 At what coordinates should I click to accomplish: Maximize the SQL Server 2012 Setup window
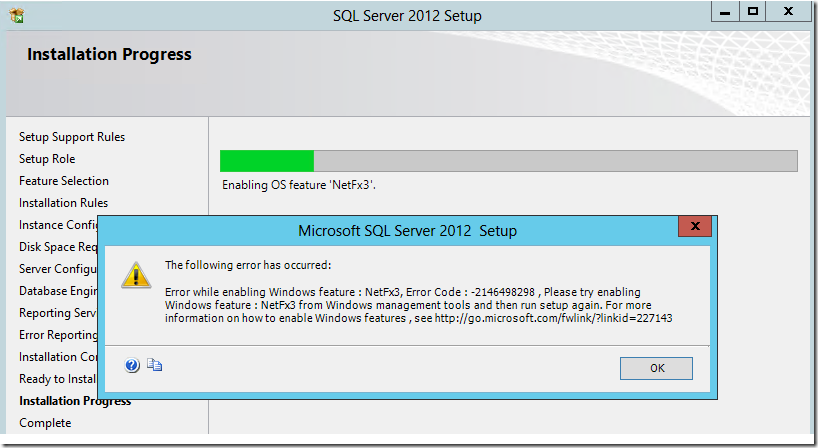753,11
